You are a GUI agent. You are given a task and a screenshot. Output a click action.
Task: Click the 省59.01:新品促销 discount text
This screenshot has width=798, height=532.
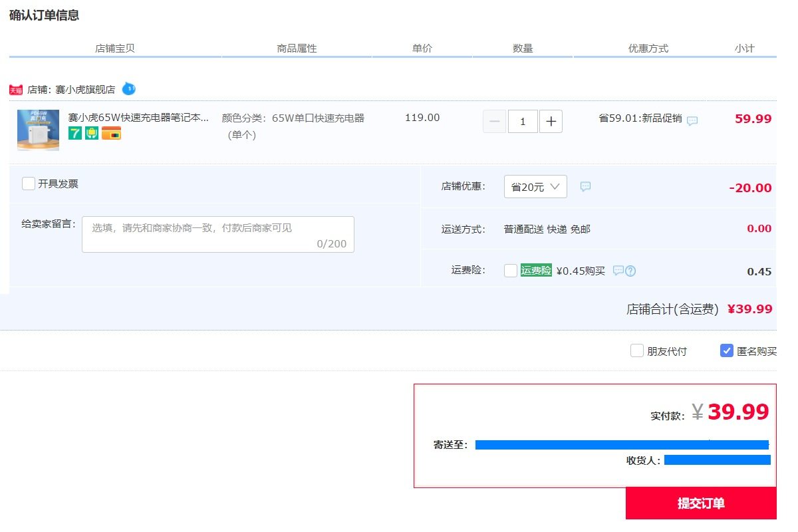click(x=640, y=118)
